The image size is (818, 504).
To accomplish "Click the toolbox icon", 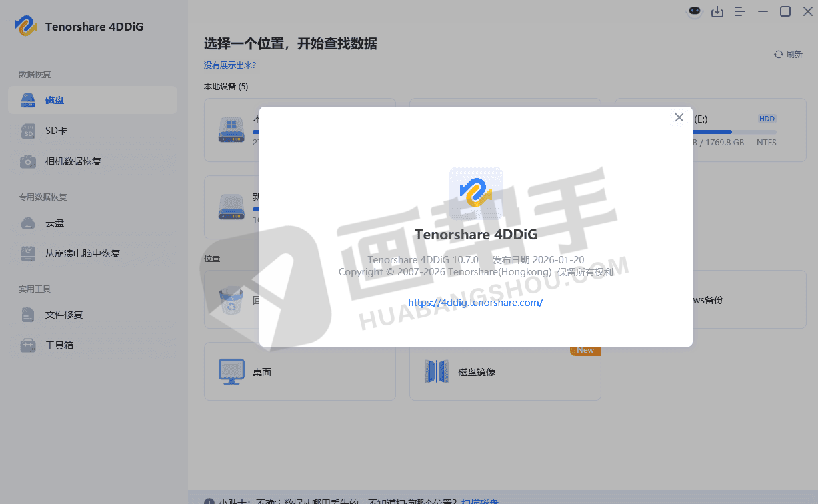I will [28, 345].
